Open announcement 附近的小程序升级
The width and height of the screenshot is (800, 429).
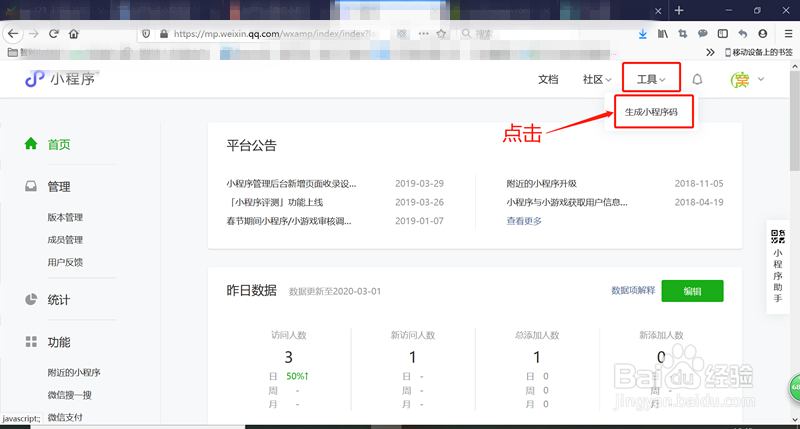tap(541, 184)
